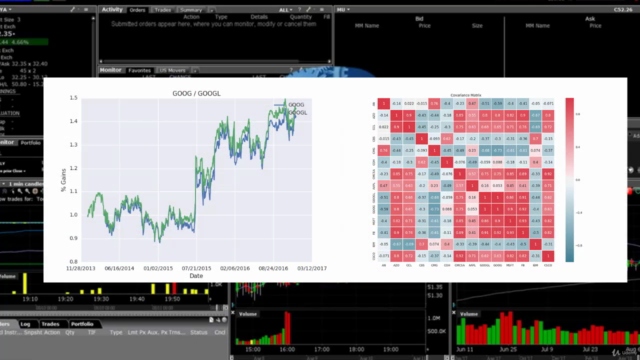Open the Orders tab in Activity panel
Viewport: 640px width, 360px height.
pos(137,10)
